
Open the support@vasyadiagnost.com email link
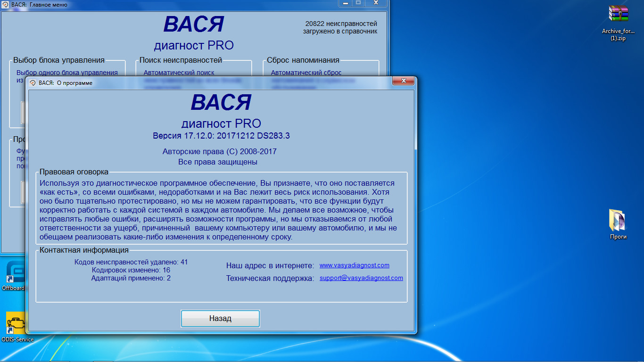tap(361, 278)
